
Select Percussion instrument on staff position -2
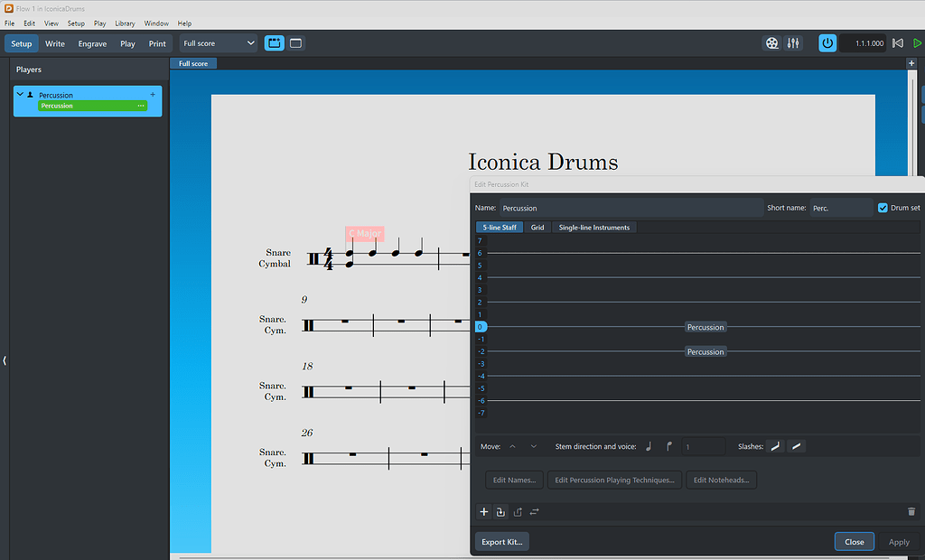[705, 351]
